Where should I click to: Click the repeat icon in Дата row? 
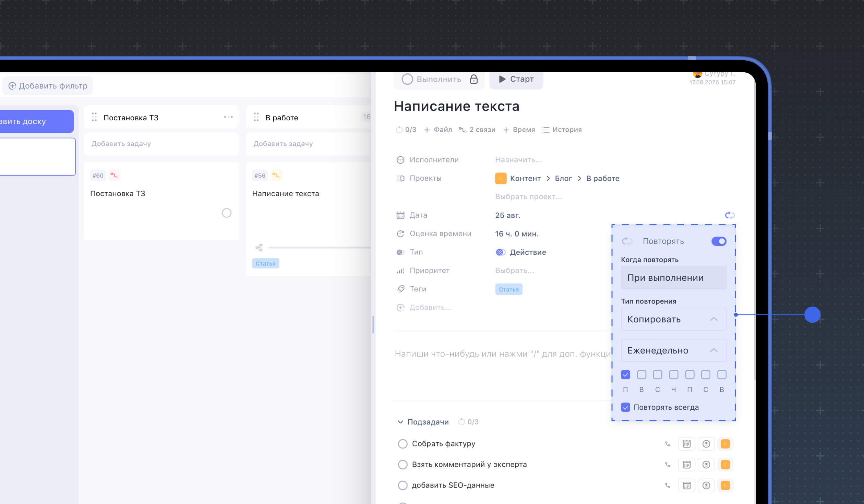tap(730, 215)
